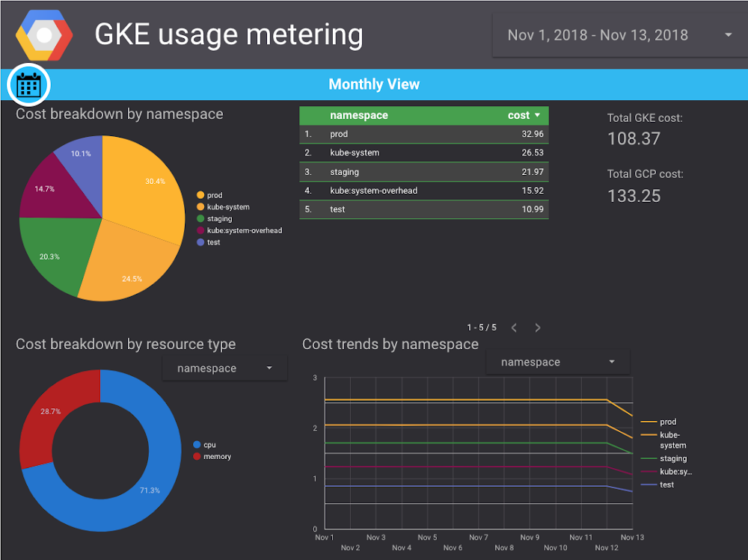Click the Cost breakdown by resource type heading
Screen dimensions: 748x560
point(126,345)
